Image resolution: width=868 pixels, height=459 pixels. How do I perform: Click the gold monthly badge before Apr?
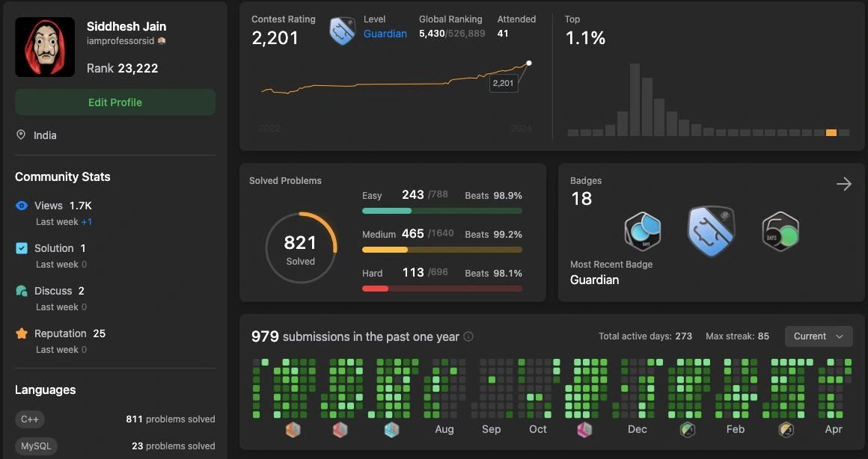(x=786, y=429)
